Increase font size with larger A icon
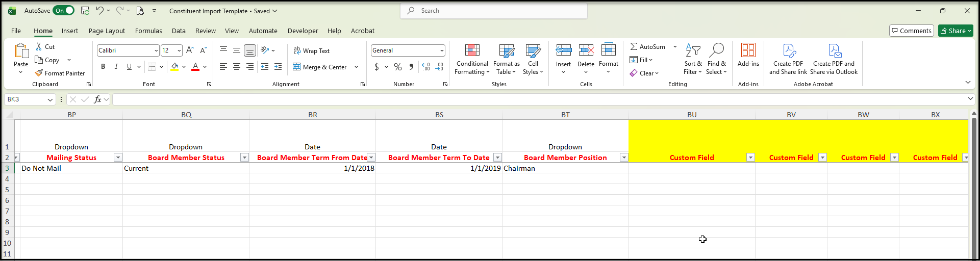Viewport: 980px width, 261px height. point(190,50)
